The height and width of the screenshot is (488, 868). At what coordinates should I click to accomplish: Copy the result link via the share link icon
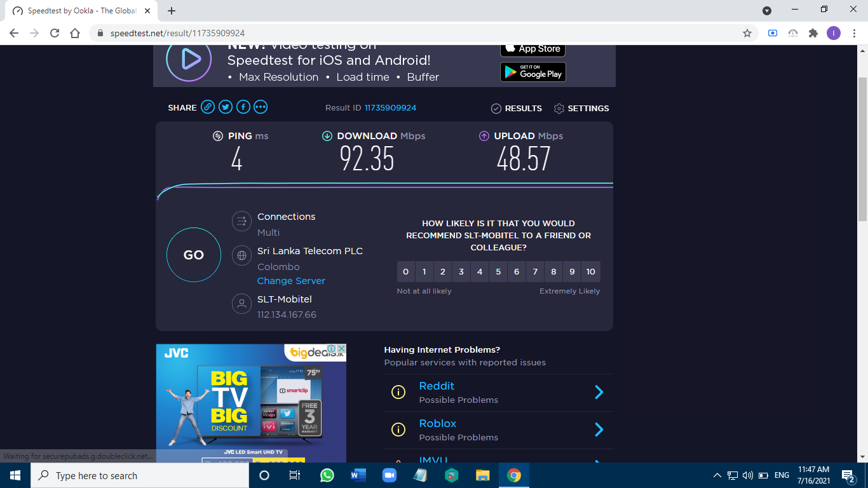point(208,107)
